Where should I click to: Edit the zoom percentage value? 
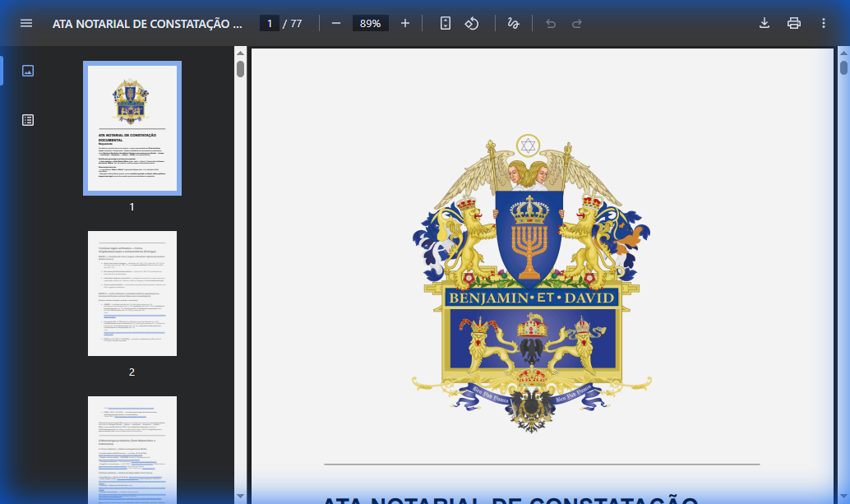pos(370,23)
